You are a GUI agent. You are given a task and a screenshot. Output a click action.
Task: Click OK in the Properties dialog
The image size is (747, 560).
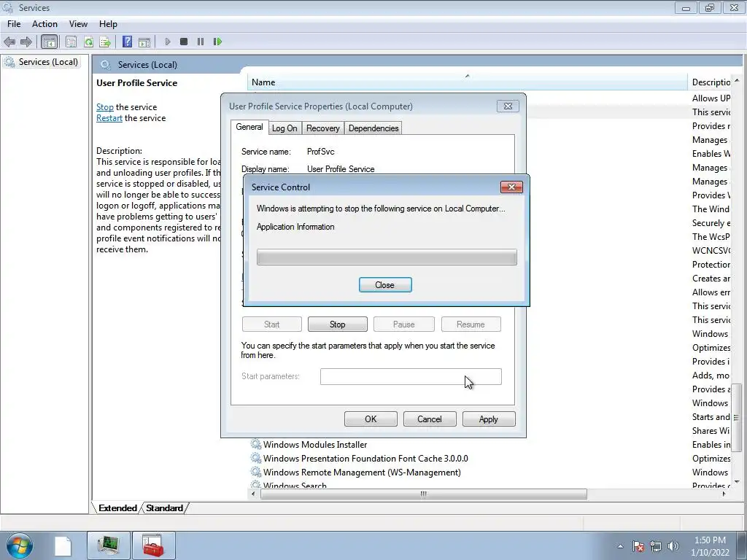[x=371, y=419]
